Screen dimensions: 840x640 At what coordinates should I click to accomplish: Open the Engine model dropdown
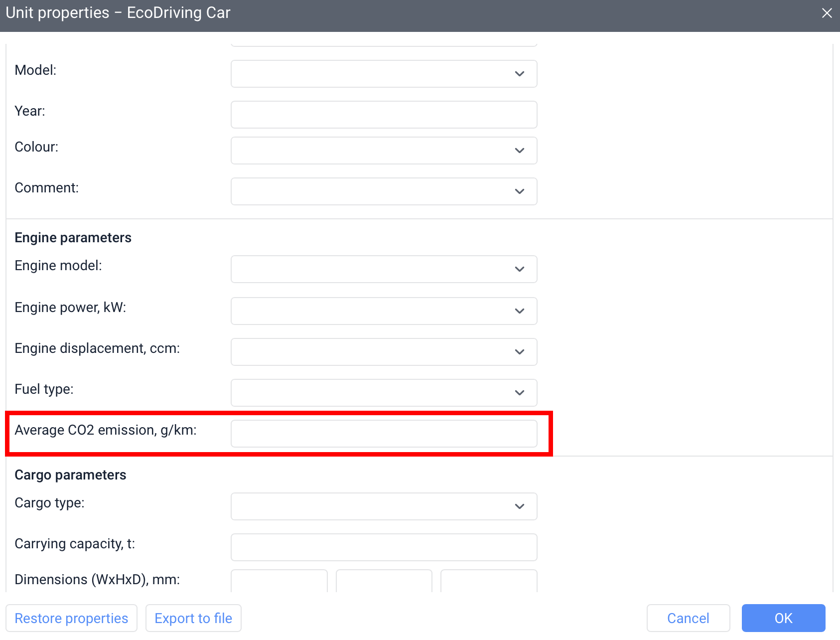point(384,269)
